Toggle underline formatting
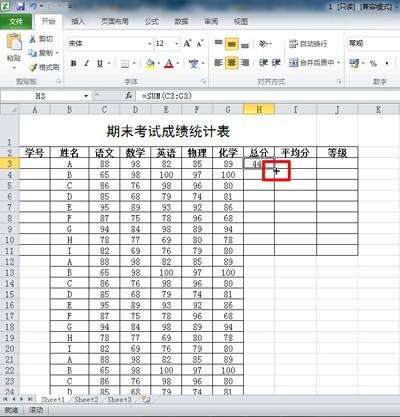400x417 pixels. pos(100,63)
